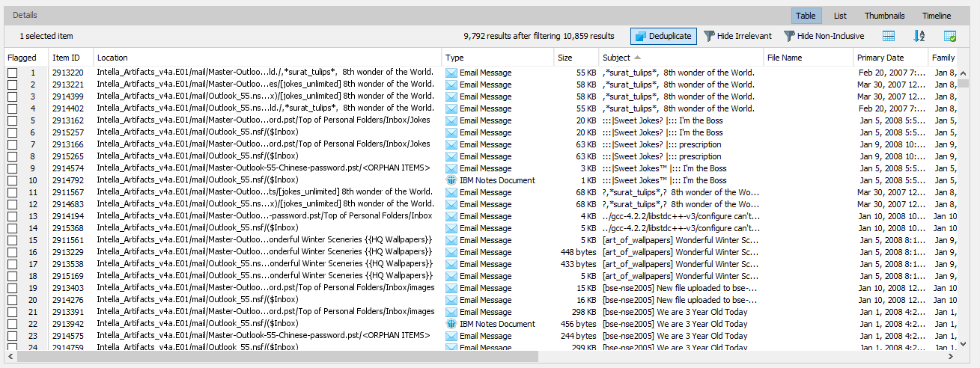Viewport: 980px width, 368px height.
Task: Click the IBM Notes Document icon in row 10
Action: [x=451, y=180]
